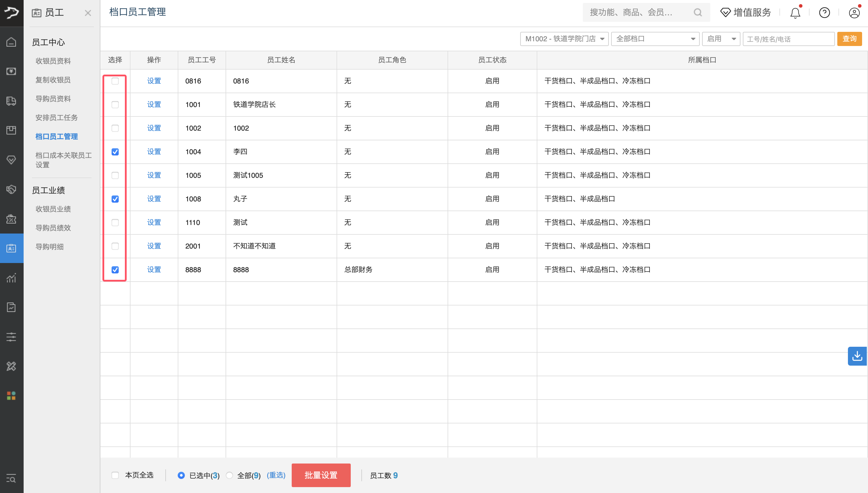
Task: Open the 全部档口 dropdown
Action: coord(655,39)
